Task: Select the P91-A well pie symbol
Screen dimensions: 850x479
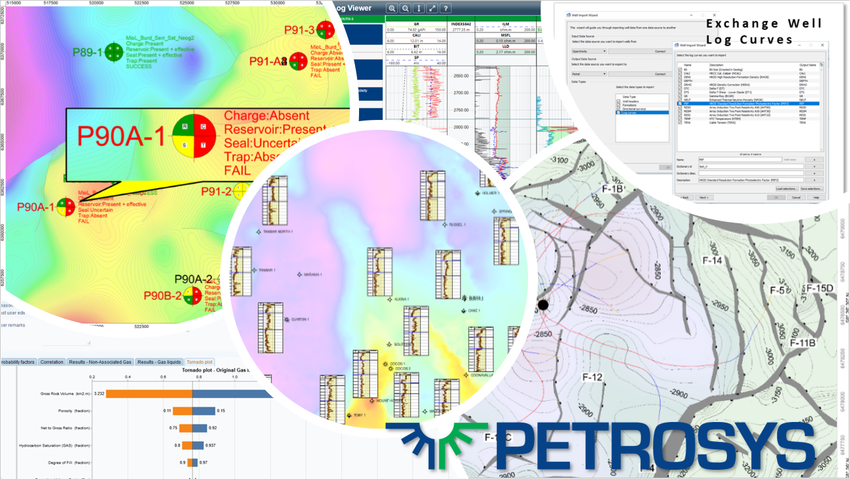Action: coord(298,61)
